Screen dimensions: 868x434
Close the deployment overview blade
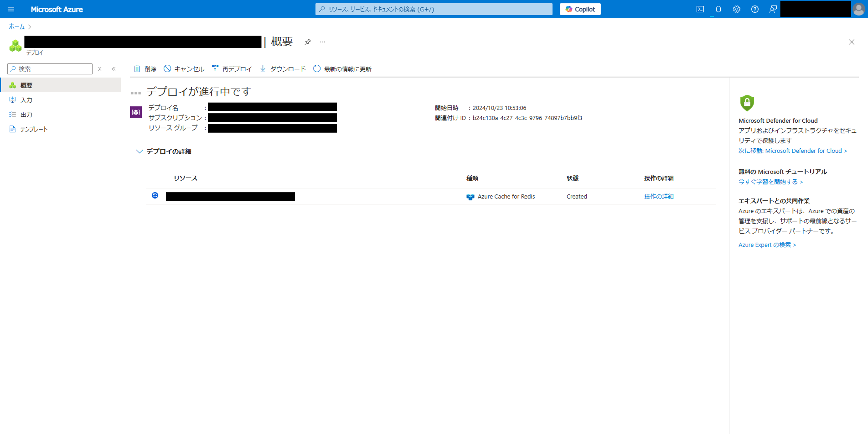851,42
